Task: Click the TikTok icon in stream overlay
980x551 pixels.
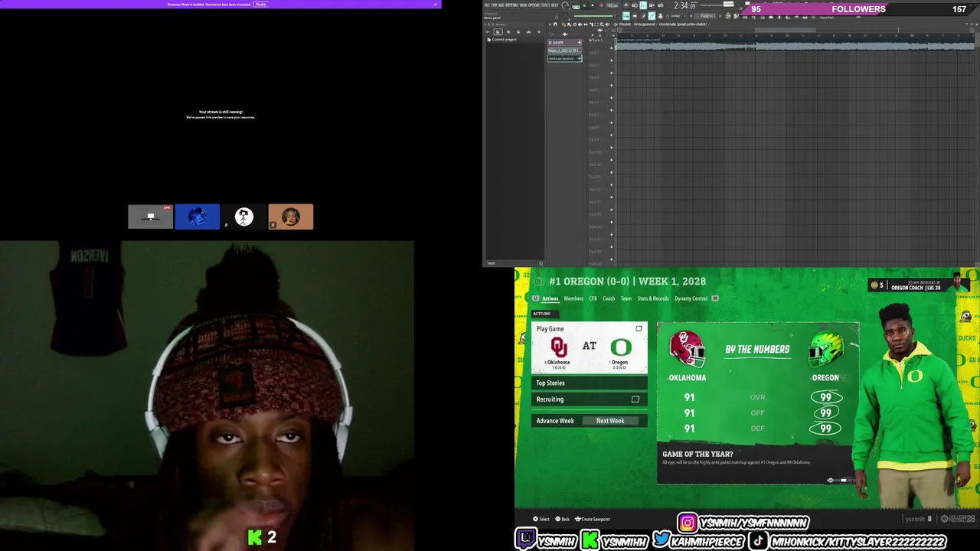Action: click(x=756, y=541)
